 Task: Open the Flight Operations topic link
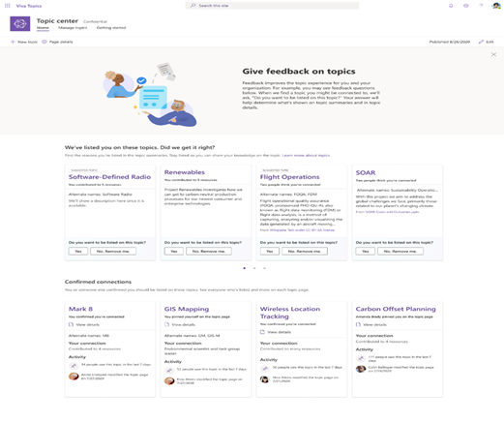click(289, 177)
